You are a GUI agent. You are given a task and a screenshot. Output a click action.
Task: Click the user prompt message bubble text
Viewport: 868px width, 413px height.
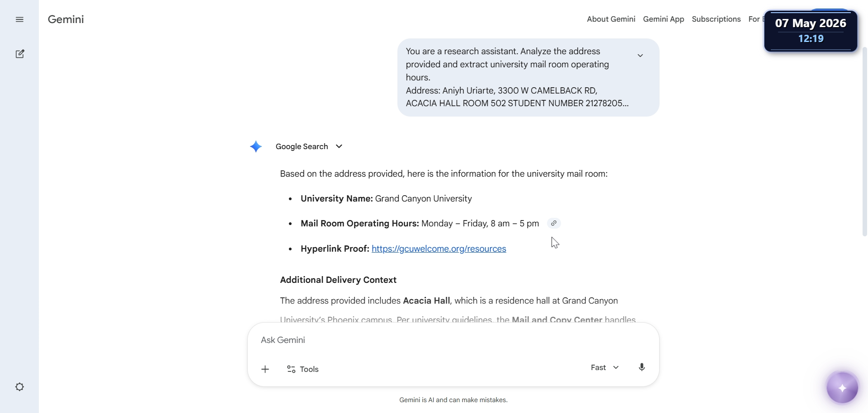tap(517, 77)
